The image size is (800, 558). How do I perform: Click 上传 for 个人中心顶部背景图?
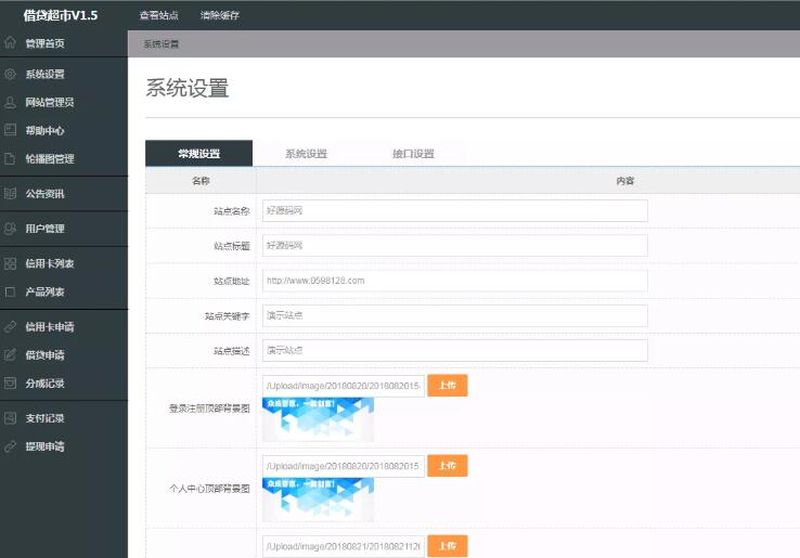pyautogui.click(x=447, y=466)
